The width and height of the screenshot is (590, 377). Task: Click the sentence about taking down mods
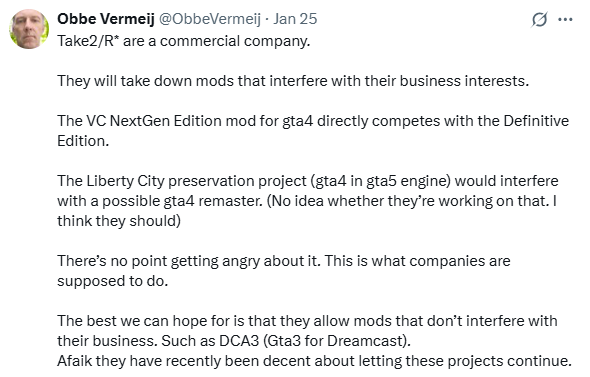click(293, 81)
